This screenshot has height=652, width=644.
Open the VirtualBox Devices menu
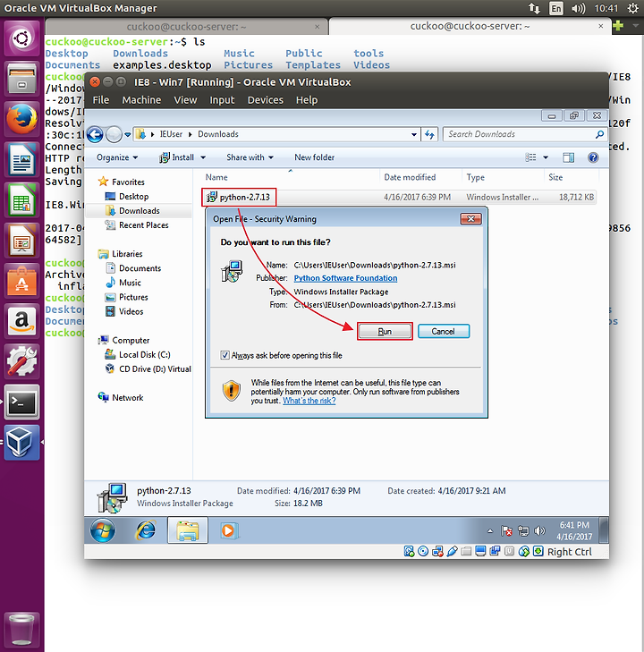pos(266,100)
